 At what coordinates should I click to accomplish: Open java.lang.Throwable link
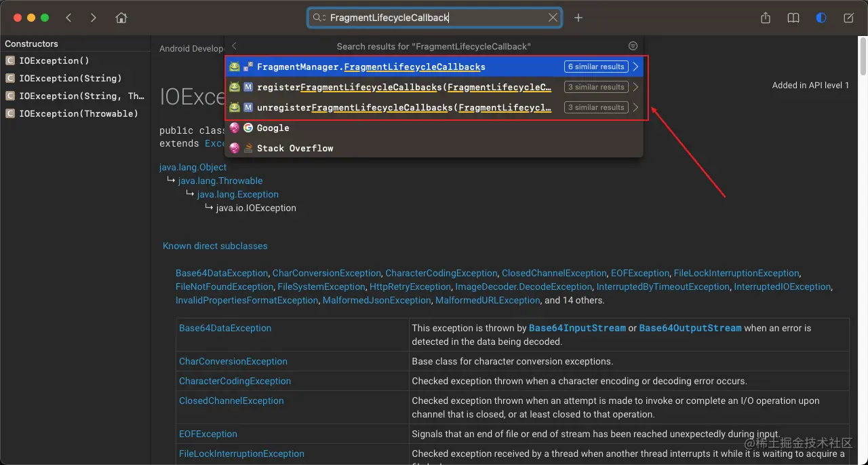[220, 181]
